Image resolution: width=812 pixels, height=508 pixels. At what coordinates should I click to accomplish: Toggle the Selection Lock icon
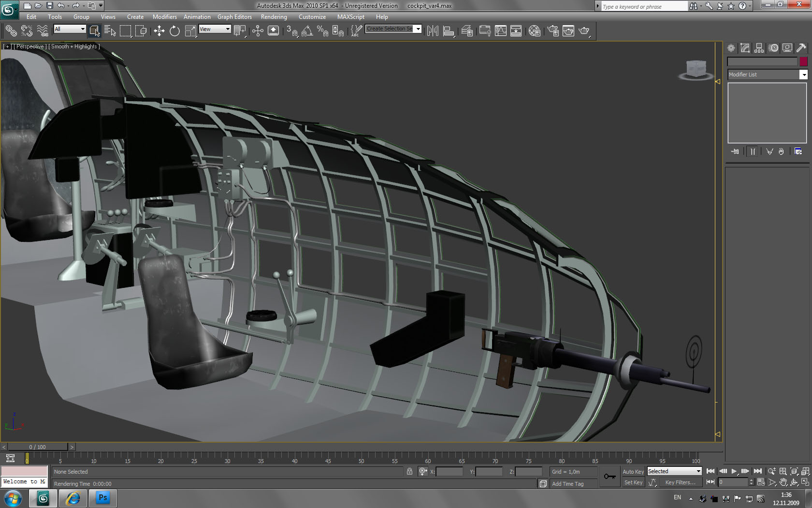pyautogui.click(x=409, y=471)
